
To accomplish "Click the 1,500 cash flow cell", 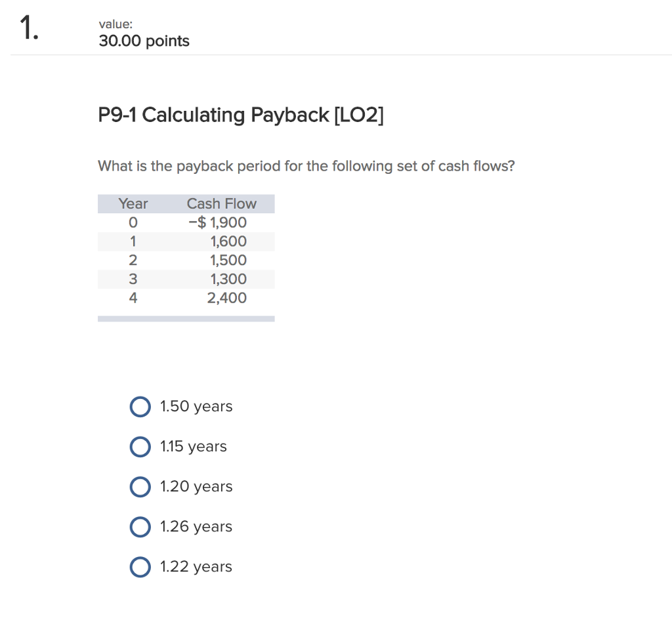I will (x=229, y=260).
